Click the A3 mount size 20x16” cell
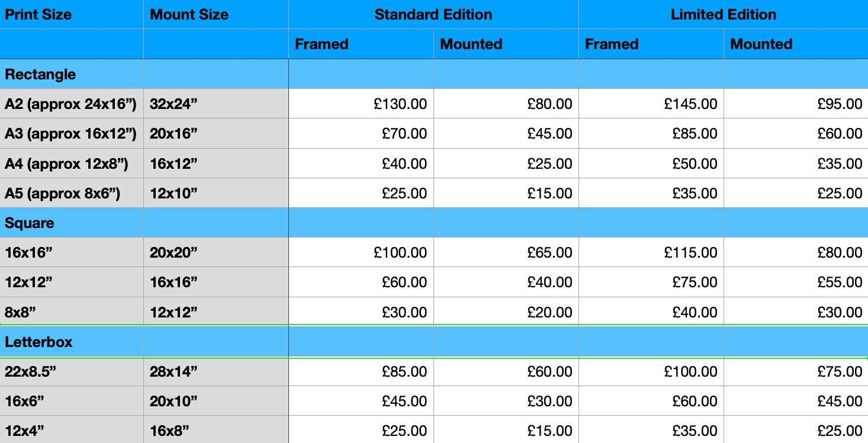Screen dimensions: 868x443 click(216, 134)
